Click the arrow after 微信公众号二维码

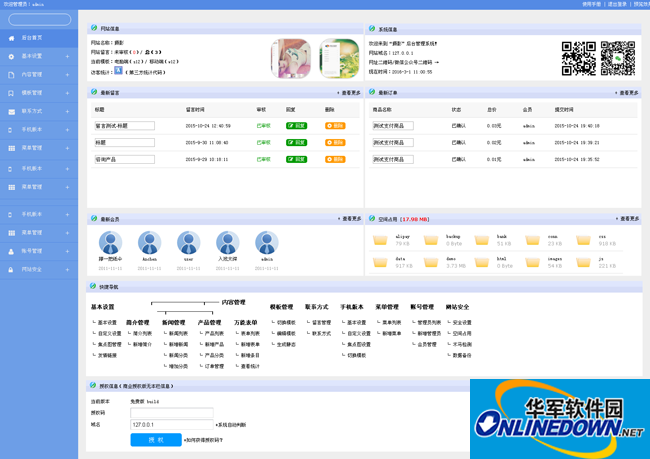coord(437,62)
